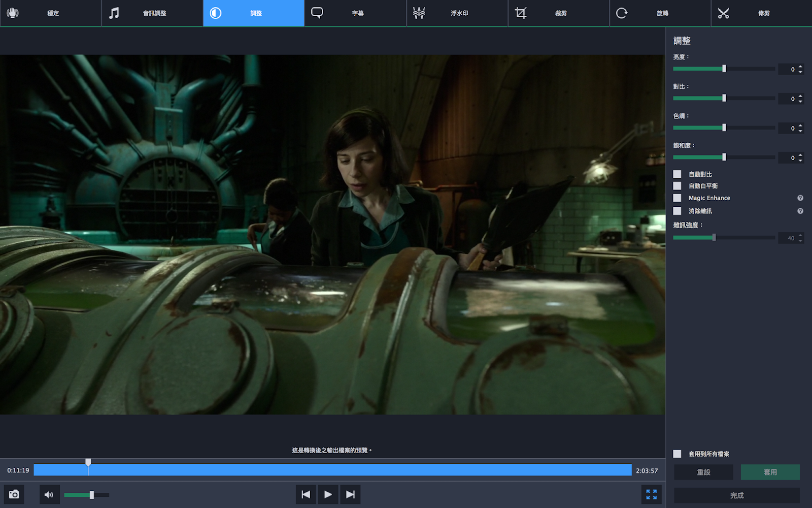Viewport: 812px width, 508px height.
Task: Open help for Magic Enhance
Action: coord(800,198)
